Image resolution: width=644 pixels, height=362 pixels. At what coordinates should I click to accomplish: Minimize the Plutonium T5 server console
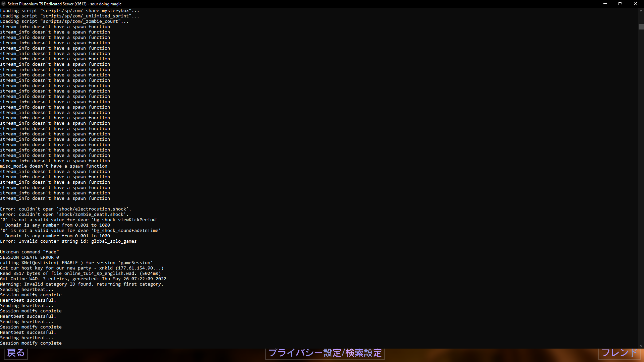click(605, 4)
